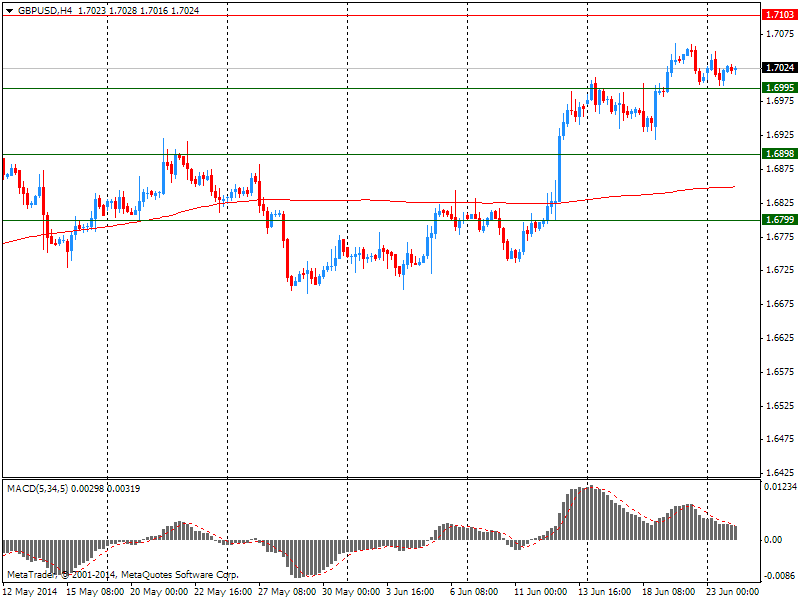Select the GBPUSD,H4 chart title text
Viewport: 800px width, 600px height.
click(45, 11)
